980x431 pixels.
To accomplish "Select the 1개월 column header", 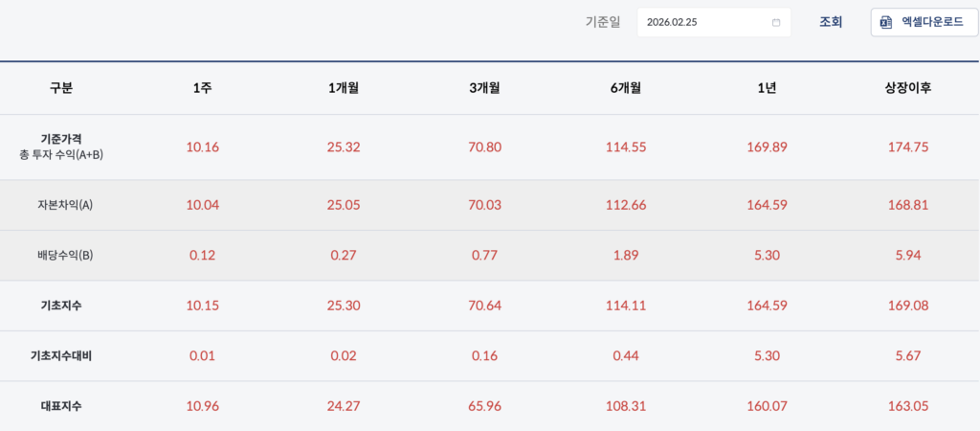I will [344, 88].
